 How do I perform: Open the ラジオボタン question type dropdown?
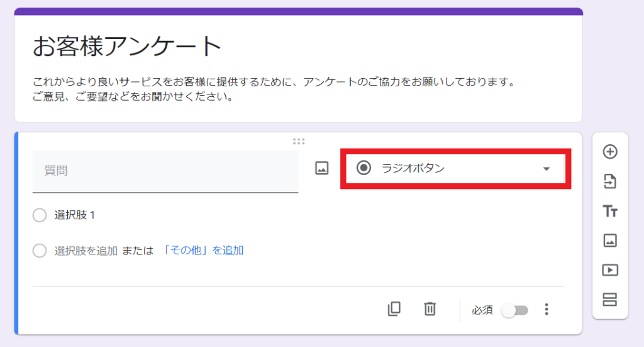pos(455,169)
